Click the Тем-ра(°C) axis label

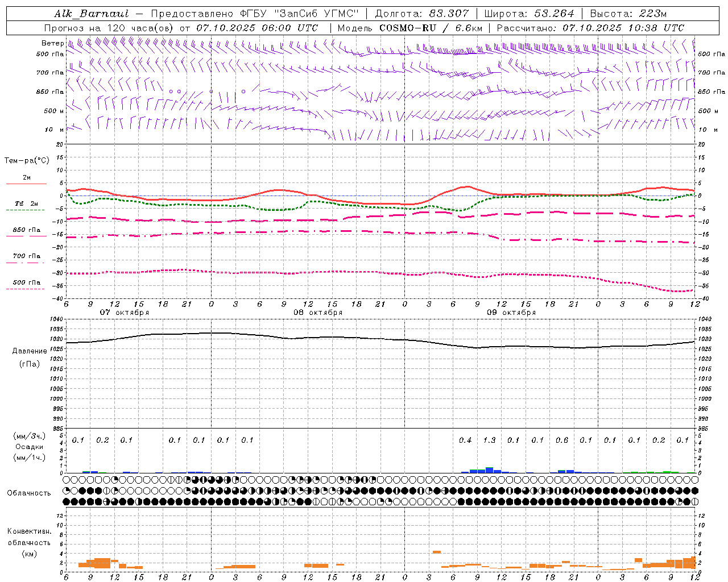pyautogui.click(x=27, y=161)
